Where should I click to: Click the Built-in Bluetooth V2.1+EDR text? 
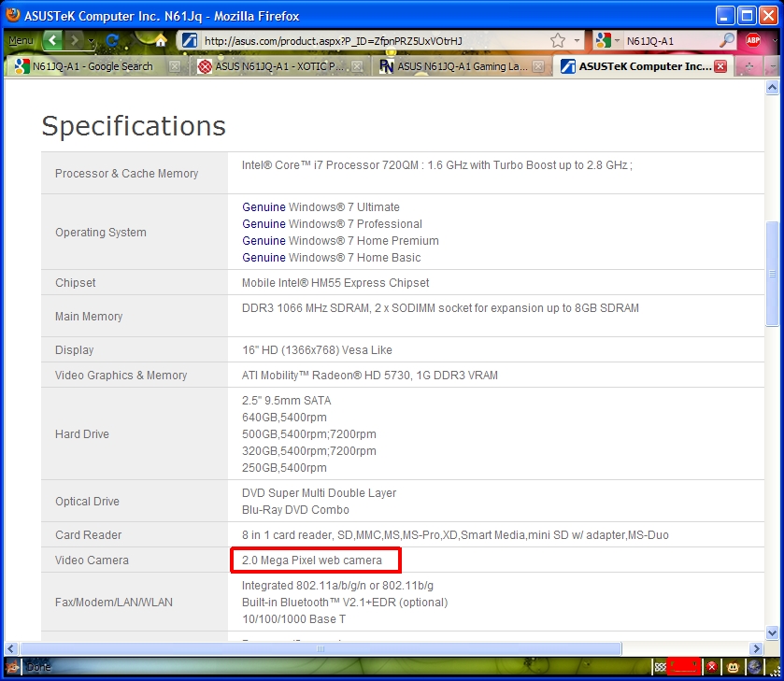point(345,603)
